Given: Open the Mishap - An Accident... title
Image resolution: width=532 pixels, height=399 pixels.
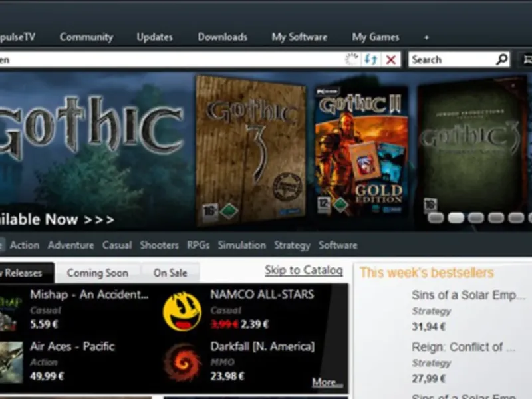Looking at the screenshot, I should [x=89, y=295].
